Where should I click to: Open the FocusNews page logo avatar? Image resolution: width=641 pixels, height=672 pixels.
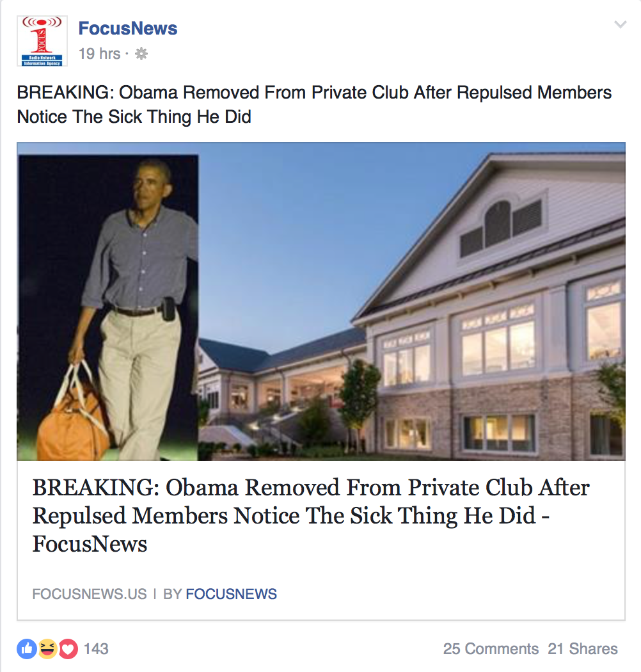point(42,41)
